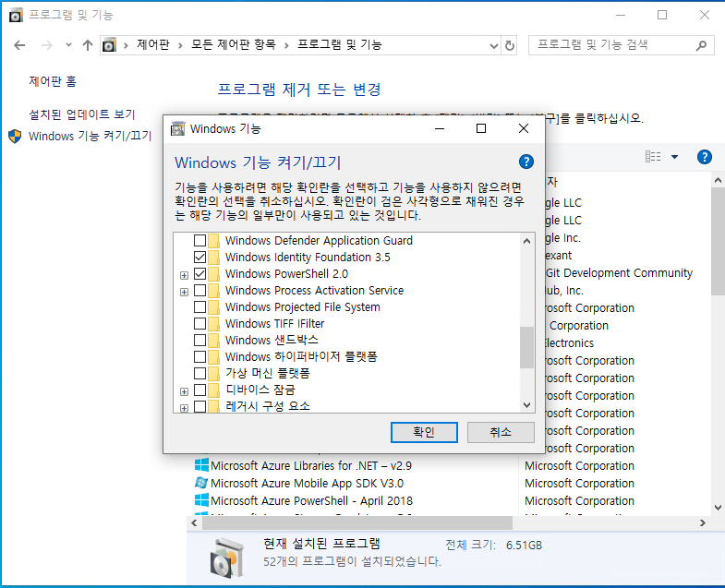Open 제어판 홈 link
The image size is (725, 588).
click(x=53, y=82)
